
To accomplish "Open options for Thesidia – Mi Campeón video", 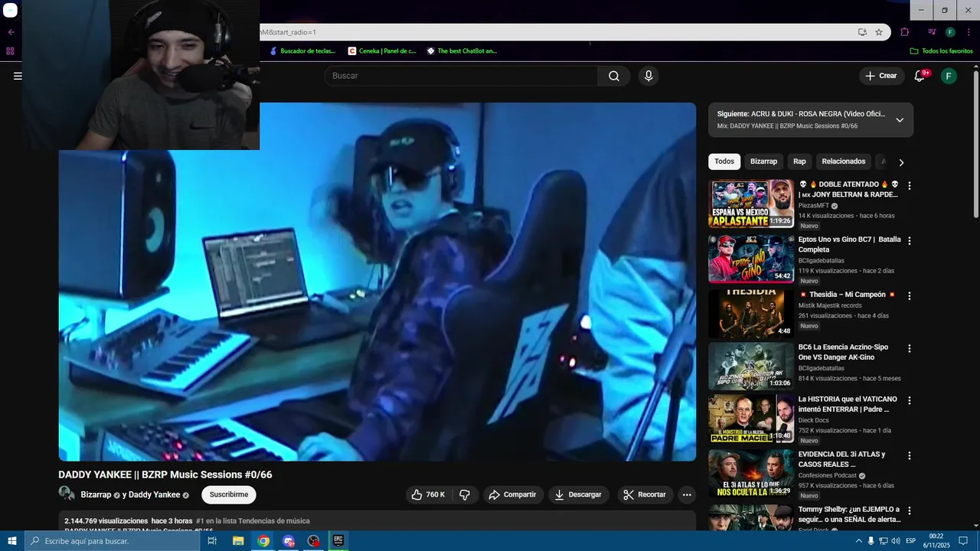I will pos(910,295).
